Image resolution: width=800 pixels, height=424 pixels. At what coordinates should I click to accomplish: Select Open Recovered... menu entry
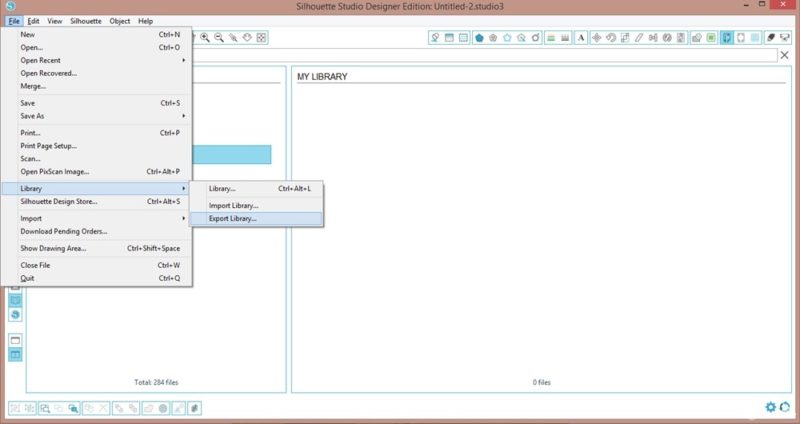pos(96,73)
